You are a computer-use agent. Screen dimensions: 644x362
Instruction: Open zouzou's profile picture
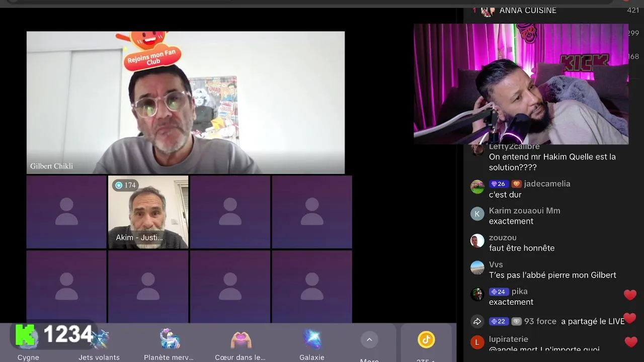click(x=477, y=240)
